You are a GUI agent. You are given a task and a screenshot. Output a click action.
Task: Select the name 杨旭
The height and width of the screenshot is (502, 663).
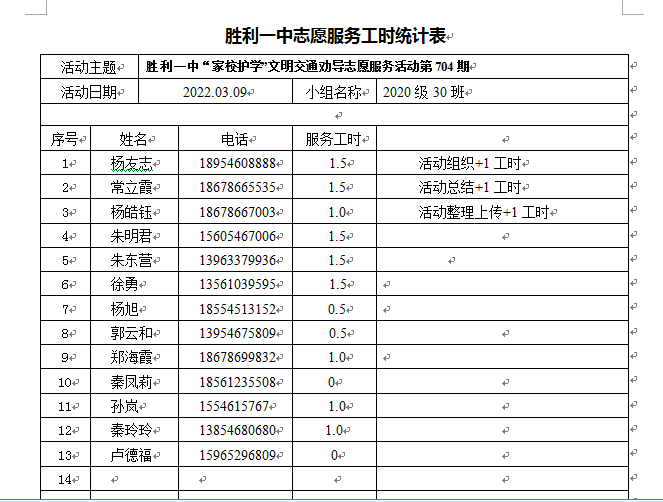(124, 309)
